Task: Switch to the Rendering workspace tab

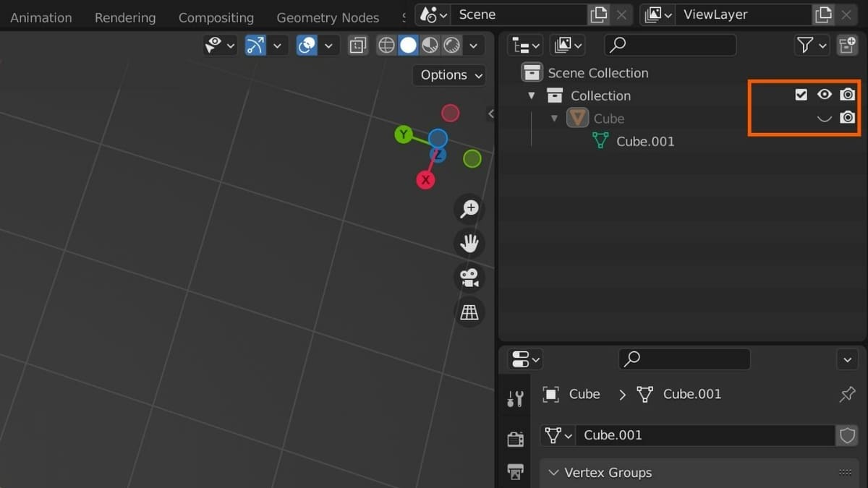Action: [x=125, y=17]
